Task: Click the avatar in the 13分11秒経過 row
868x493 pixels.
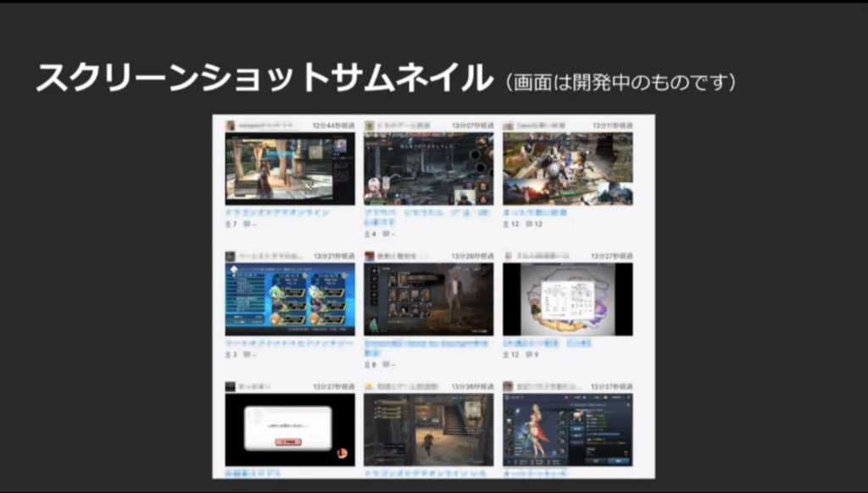Action: point(509,125)
